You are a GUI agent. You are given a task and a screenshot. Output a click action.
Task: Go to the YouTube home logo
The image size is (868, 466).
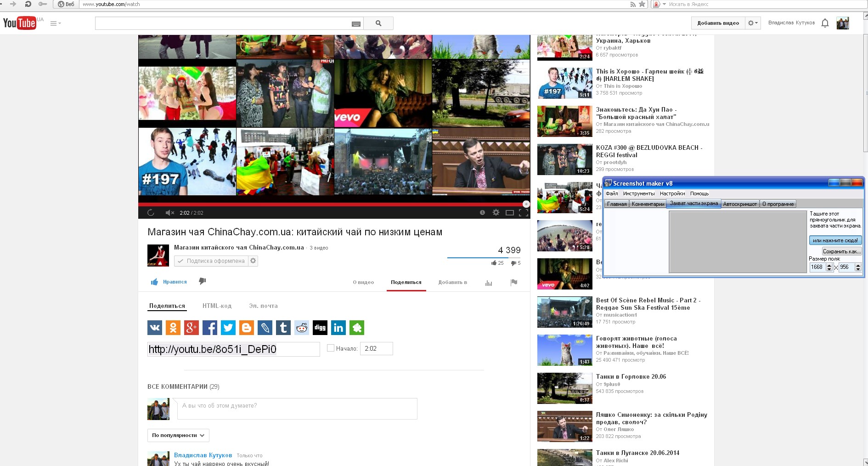tap(20, 23)
